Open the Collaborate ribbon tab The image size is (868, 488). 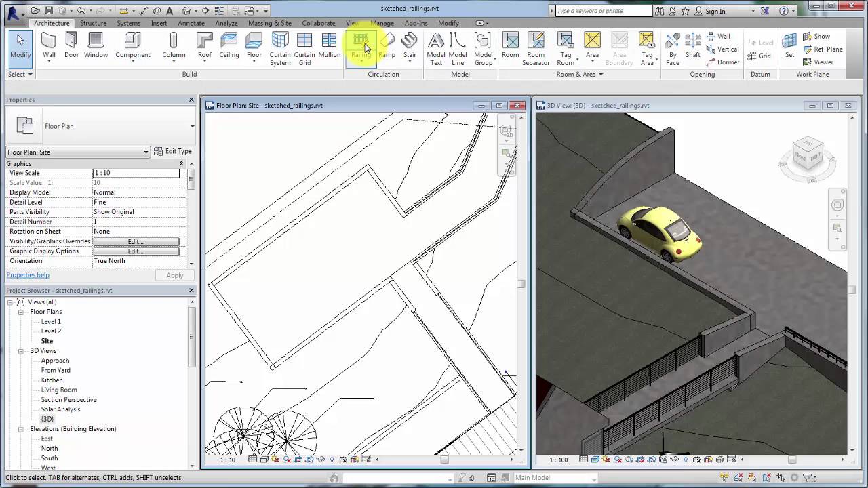pyautogui.click(x=319, y=23)
